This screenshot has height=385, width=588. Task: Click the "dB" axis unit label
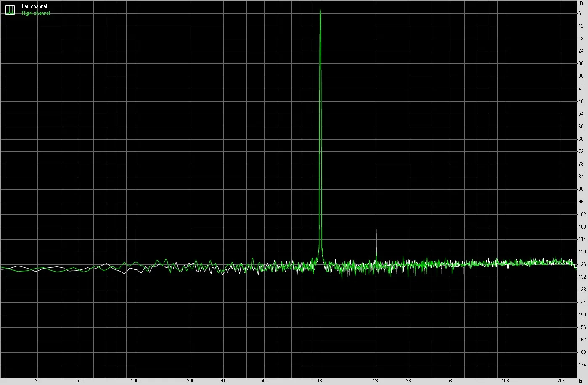click(x=580, y=3)
